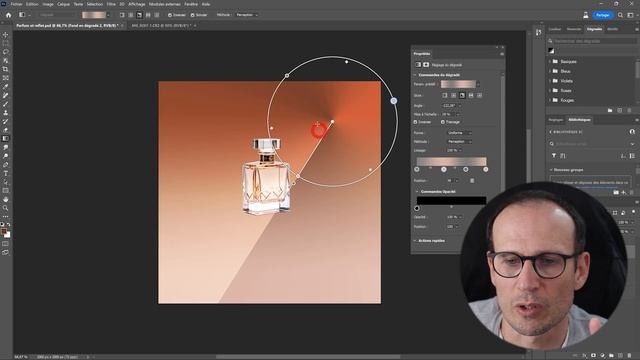Add element plus icon in Bibliothèques

point(623,192)
